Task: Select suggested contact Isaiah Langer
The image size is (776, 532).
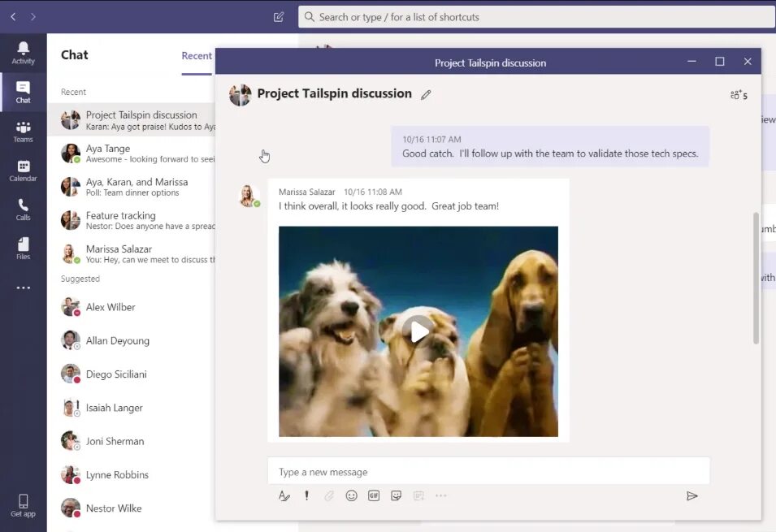Action: coord(131,408)
